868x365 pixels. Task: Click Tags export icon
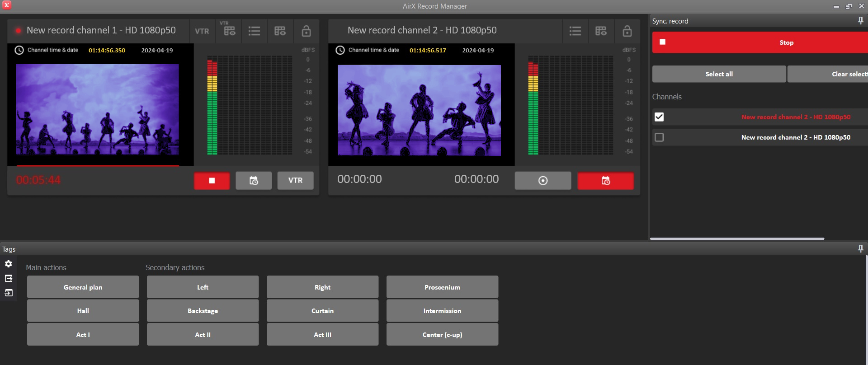pyautogui.click(x=9, y=278)
